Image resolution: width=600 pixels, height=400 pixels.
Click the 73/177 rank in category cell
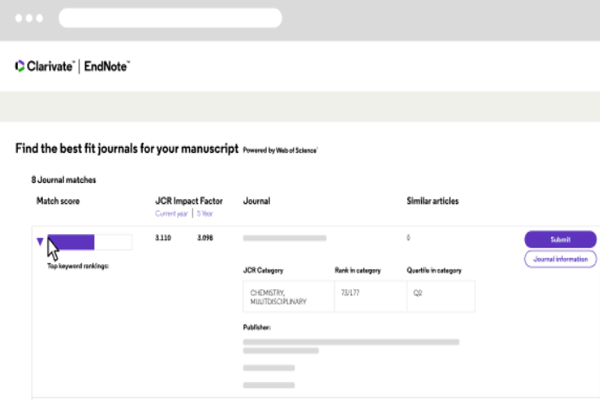(x=352, y=296)
